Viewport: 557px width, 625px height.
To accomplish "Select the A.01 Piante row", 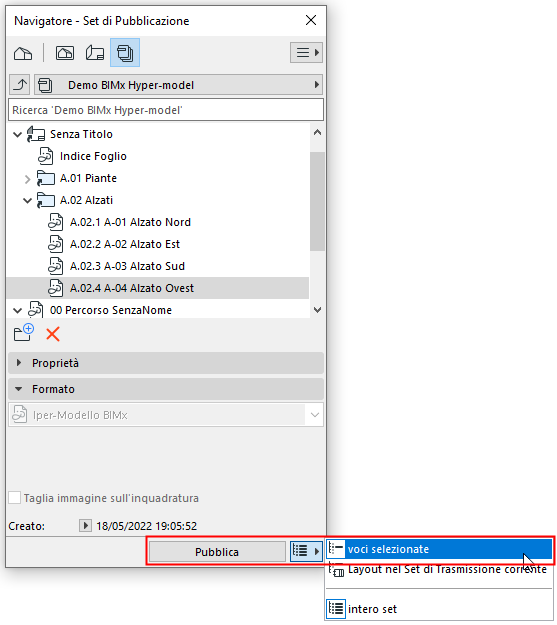I will 88,178.
